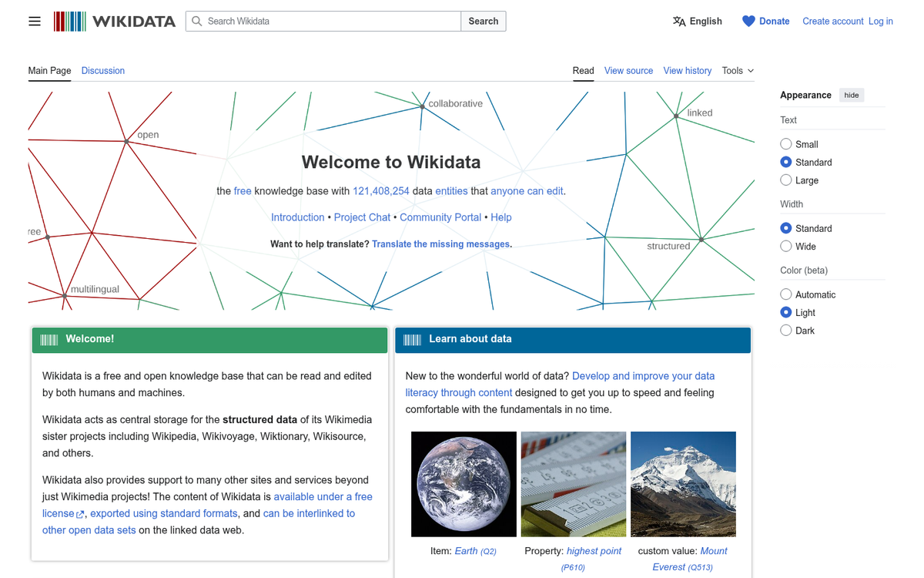Screen dimensions: 924x578
Task: Select Standard width option
Action: [785, 228]
